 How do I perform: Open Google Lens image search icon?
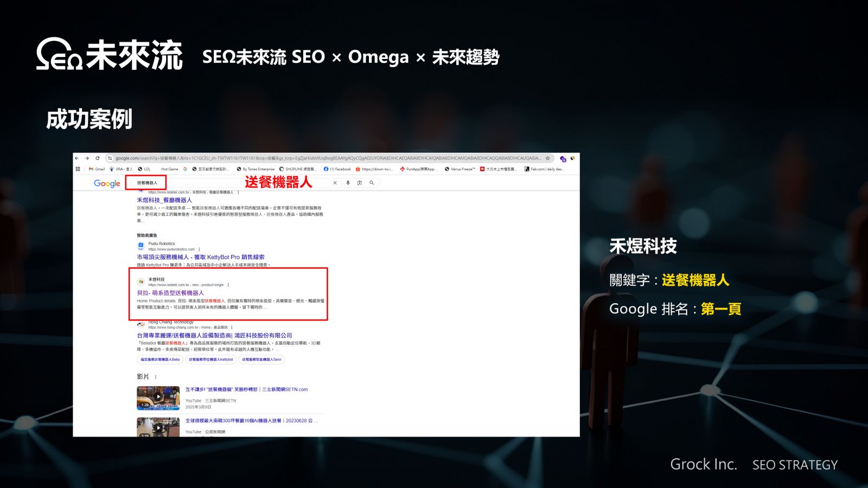click(359, 183)
